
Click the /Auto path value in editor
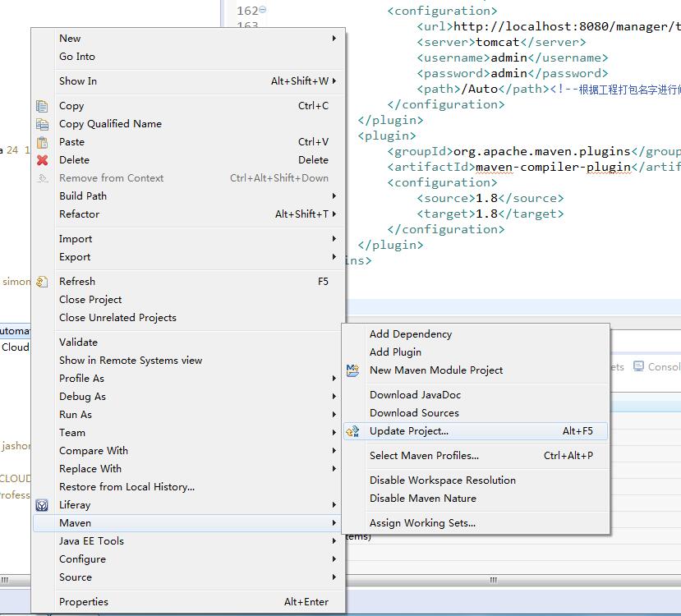coord(480,89)
